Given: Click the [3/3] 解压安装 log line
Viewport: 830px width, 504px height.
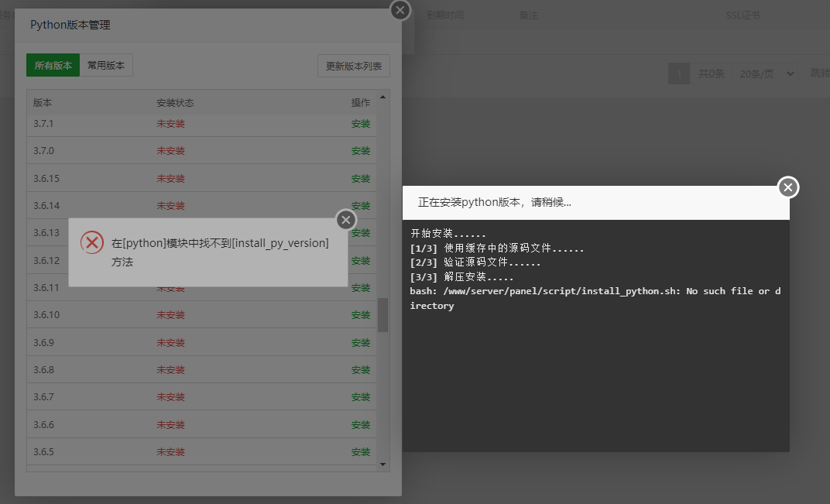Looking at the screenshot, I should [x=461, y=277].
